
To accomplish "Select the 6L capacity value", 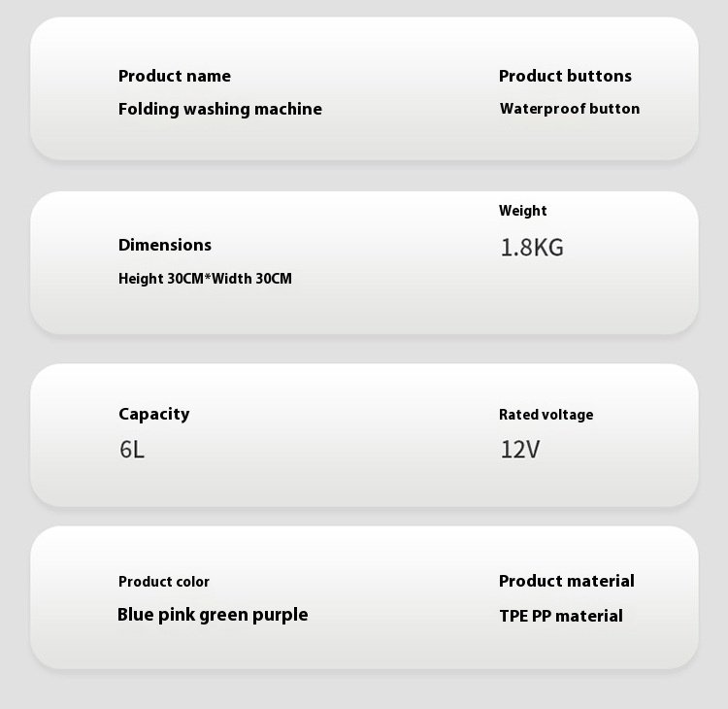I will [132, 450].
